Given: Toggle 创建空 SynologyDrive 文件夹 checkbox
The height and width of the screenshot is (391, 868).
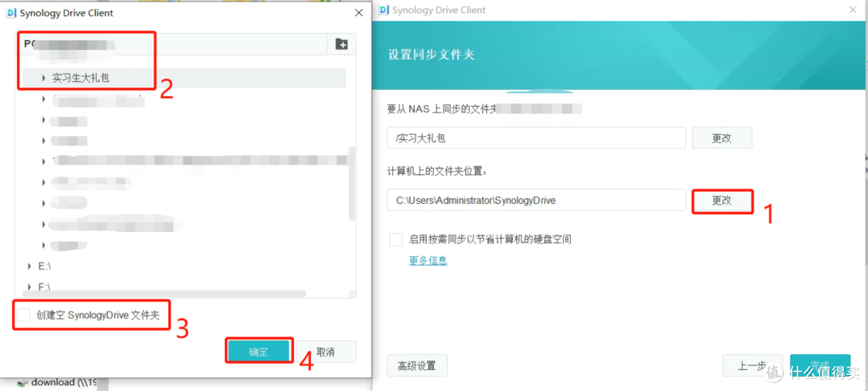Looking at the screenshot, I should point(23,316).
